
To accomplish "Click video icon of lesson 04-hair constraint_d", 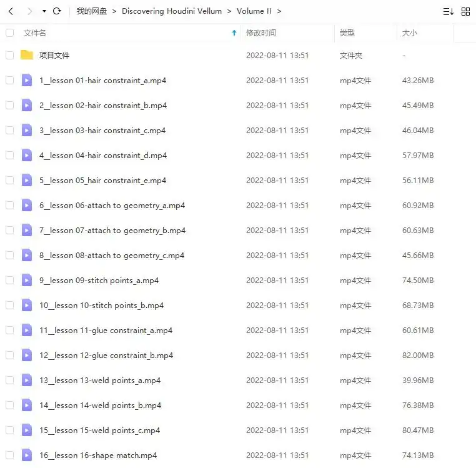I will (27, 156).
